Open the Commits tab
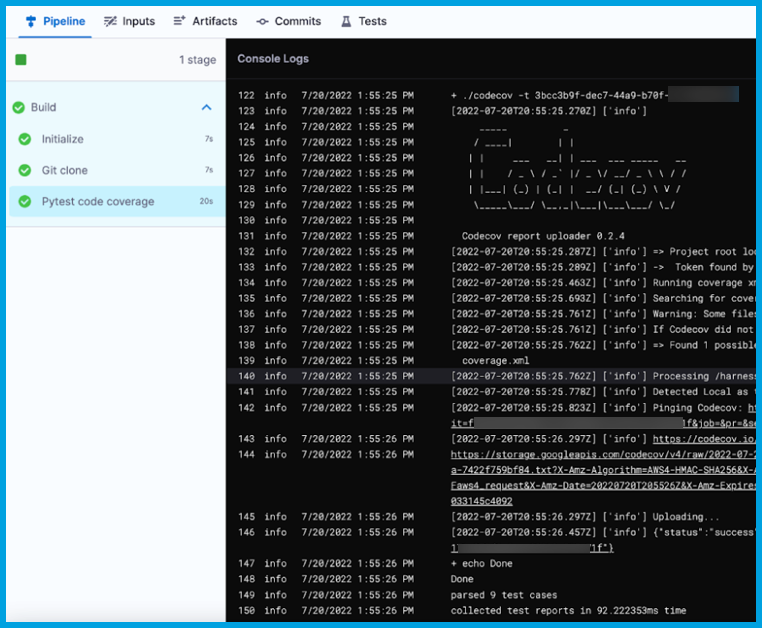The width and height of the screenshot is (762, 628). [x=297, y=21]
